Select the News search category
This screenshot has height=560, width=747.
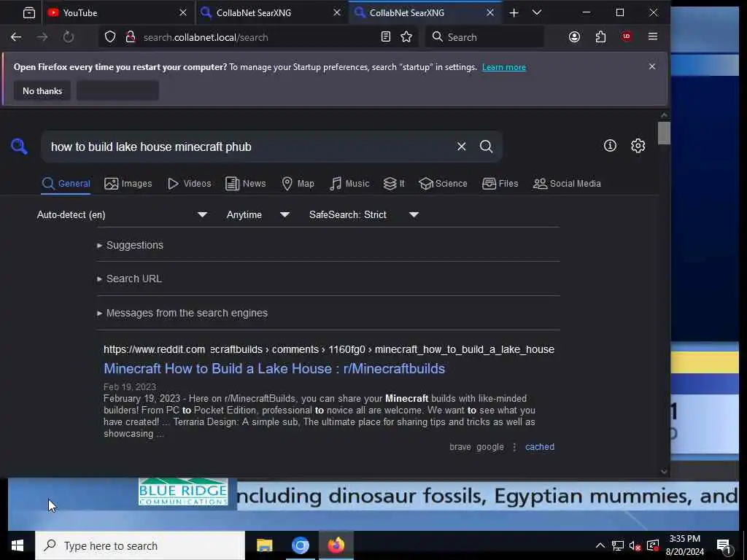tap(245, 183)
